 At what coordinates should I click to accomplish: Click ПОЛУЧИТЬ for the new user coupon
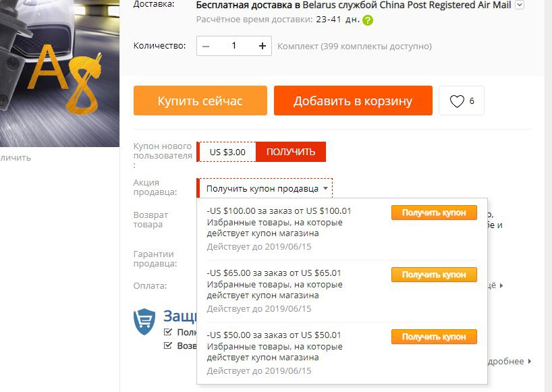(291, 152)
